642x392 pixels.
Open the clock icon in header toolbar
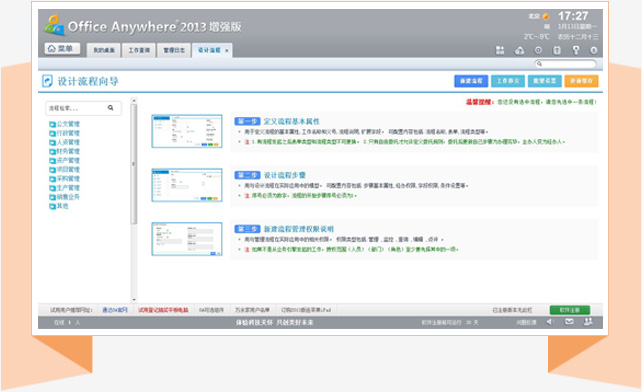click(x=538, y=50)
